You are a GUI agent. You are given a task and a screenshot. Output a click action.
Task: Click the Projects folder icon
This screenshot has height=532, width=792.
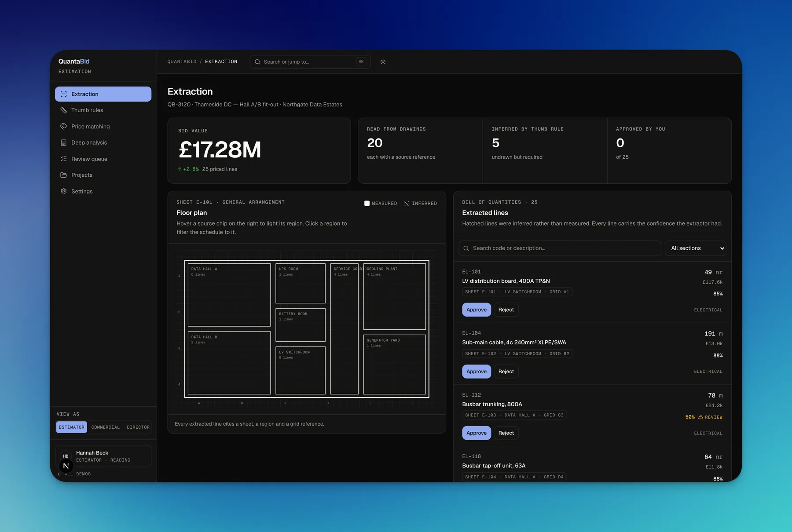point(64,175)
